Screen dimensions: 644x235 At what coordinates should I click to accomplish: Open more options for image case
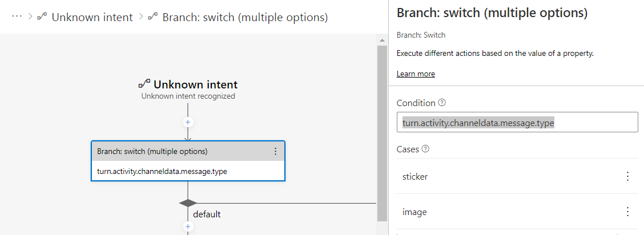[628, 212]
